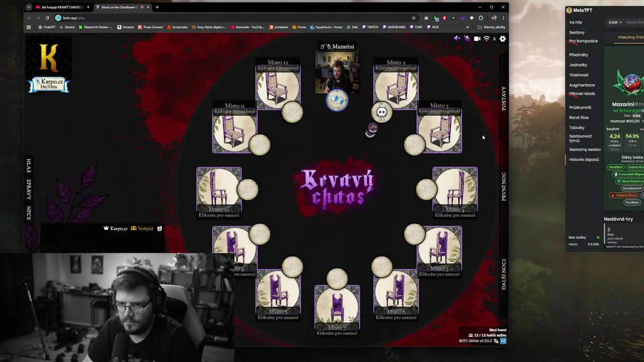Click the translate icon beside the version number

point(496,341)
